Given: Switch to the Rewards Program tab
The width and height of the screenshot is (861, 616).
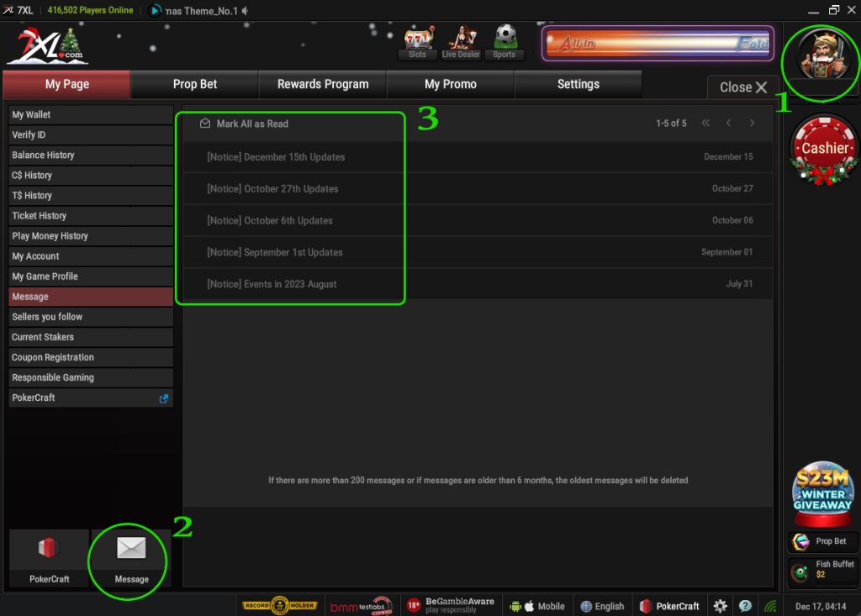Looking at the screenshot, I should pos(323,84).
